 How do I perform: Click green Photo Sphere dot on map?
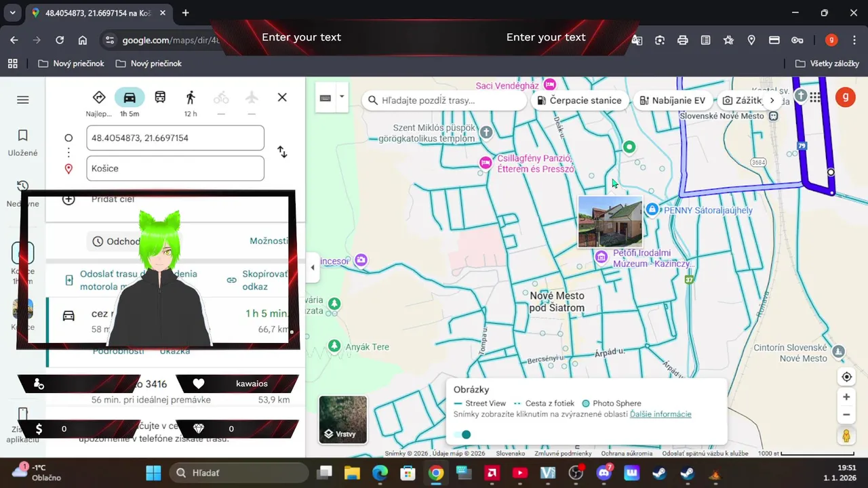coord(629,146)
